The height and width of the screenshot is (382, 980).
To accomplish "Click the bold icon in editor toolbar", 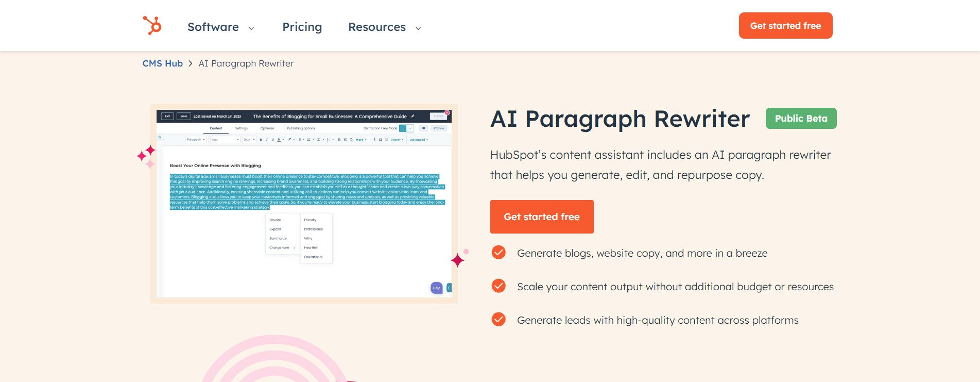I will click(261, 140).
